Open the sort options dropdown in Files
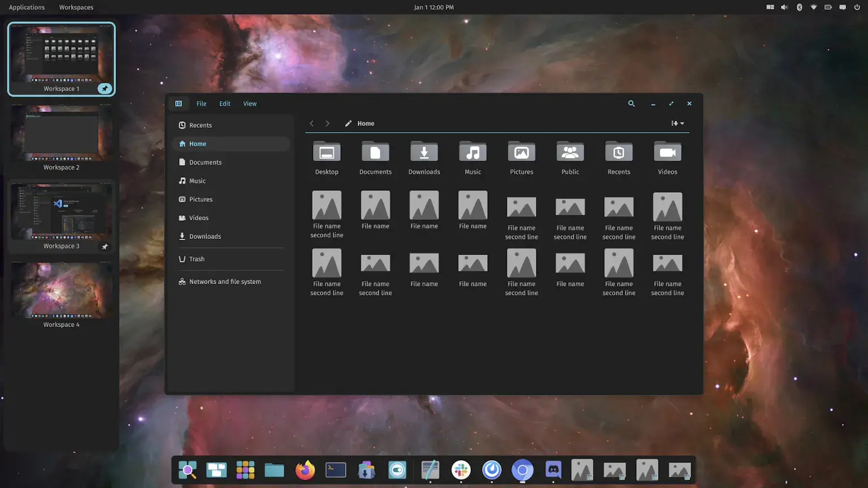Viewport: 868px width, 488px height. (x=676, y=123)
